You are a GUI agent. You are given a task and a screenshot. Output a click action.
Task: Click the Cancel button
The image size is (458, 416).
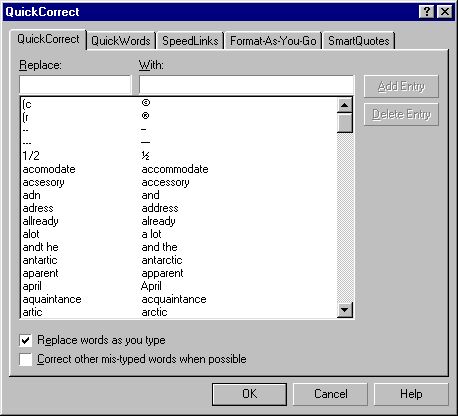(x=331, y=394)
